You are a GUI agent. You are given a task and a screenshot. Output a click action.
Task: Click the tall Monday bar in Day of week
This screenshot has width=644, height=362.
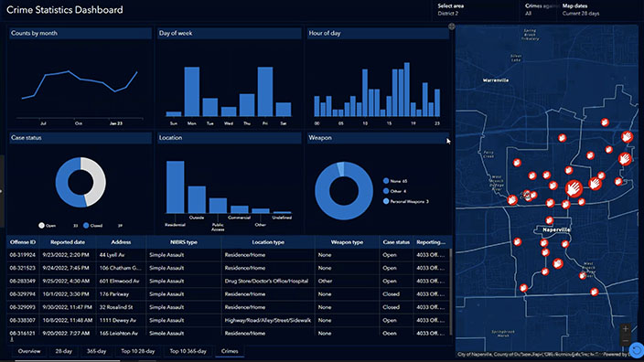click(x=192, y=91)
